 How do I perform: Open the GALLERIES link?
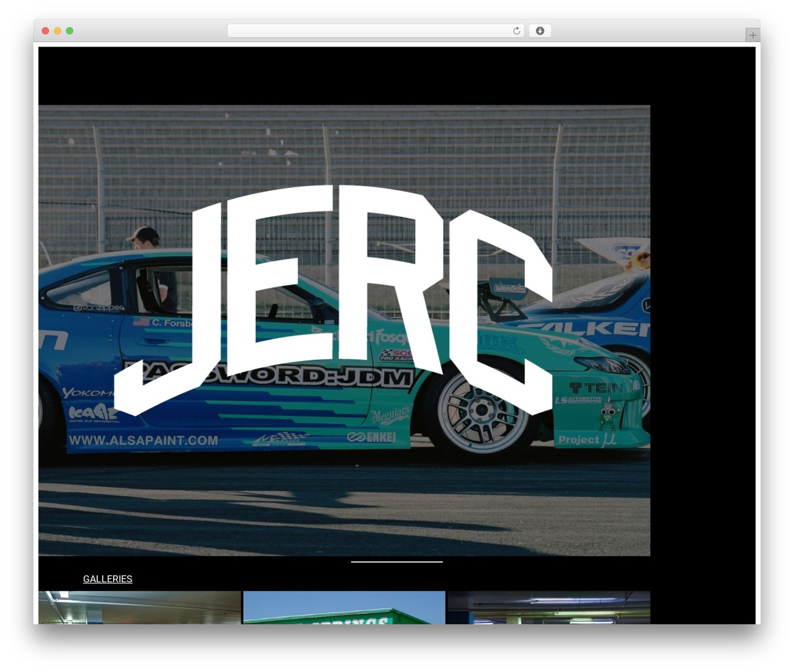pos(108,578)
